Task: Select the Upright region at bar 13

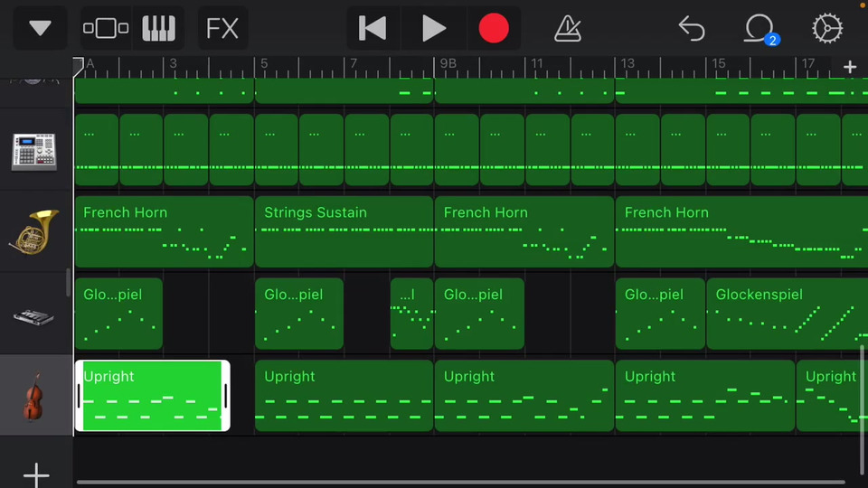Action: coord(704,396)
